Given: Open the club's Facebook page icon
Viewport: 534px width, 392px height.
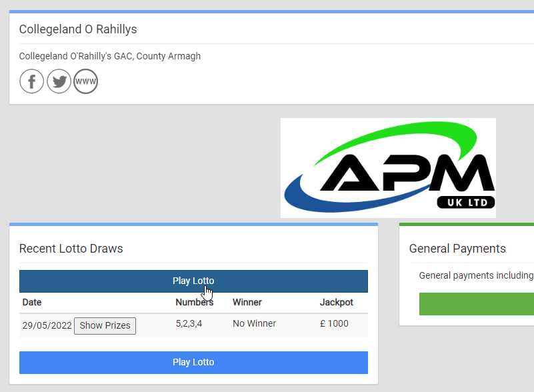Looking at the screenshot, I should (31, 81).
